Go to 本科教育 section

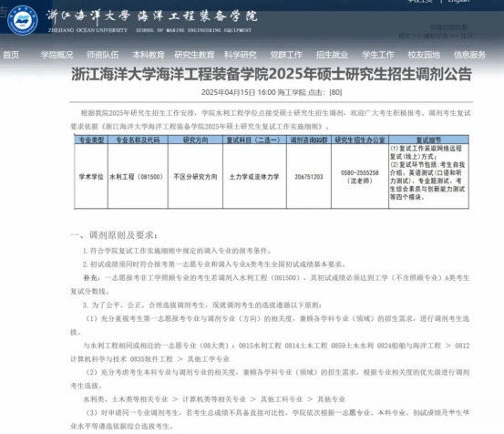(149, 55)
